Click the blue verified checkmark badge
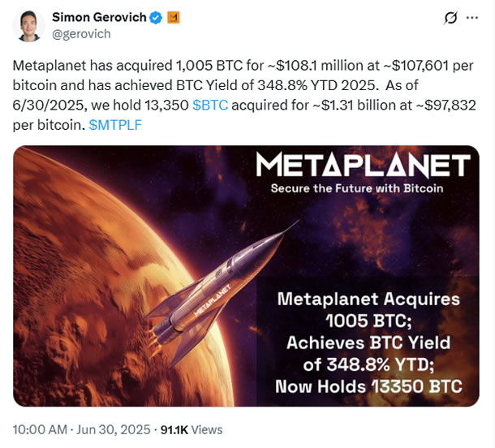Viewport: 495px width, 448px height. pos(157,17)
